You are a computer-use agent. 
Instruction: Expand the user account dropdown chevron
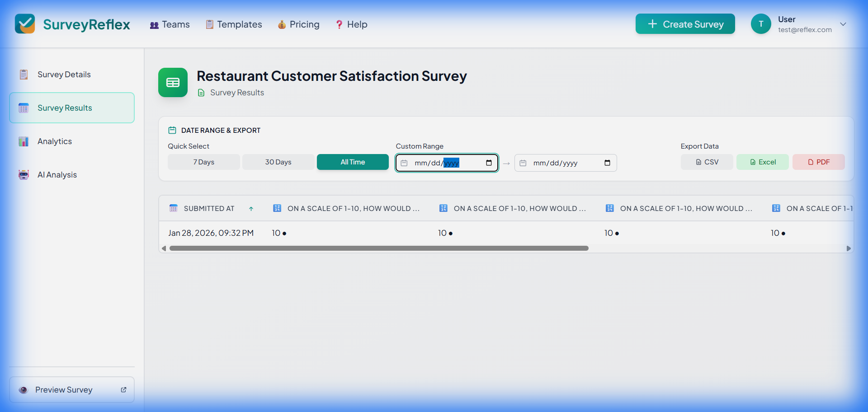(843, 24)
